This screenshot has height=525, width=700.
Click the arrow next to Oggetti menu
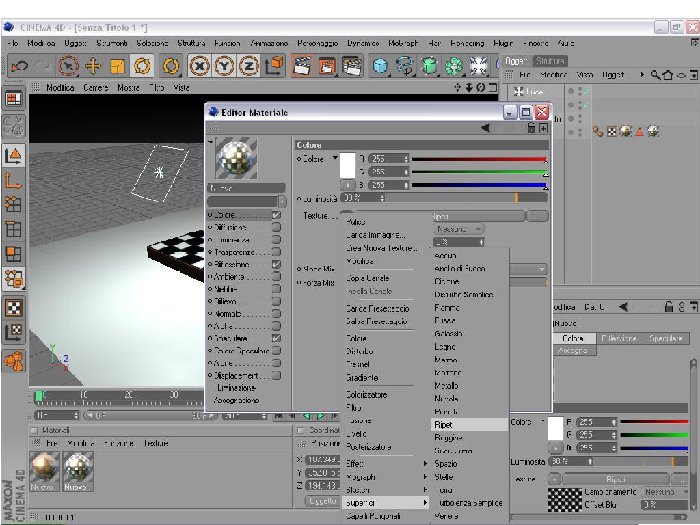coord(642,75)
